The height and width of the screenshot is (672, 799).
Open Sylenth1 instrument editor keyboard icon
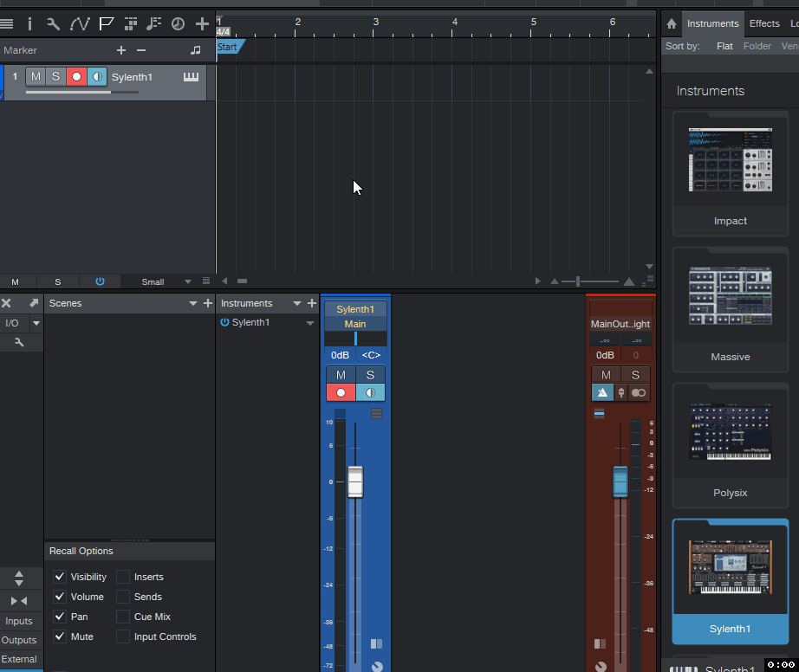[192, 77]
